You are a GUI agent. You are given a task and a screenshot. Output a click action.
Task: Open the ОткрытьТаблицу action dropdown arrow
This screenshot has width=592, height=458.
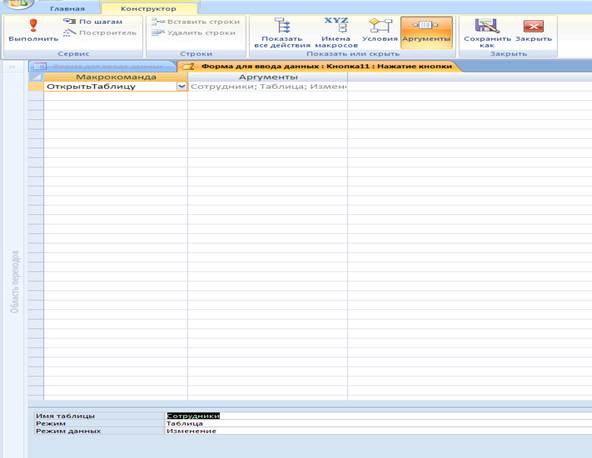click(182, 86)
